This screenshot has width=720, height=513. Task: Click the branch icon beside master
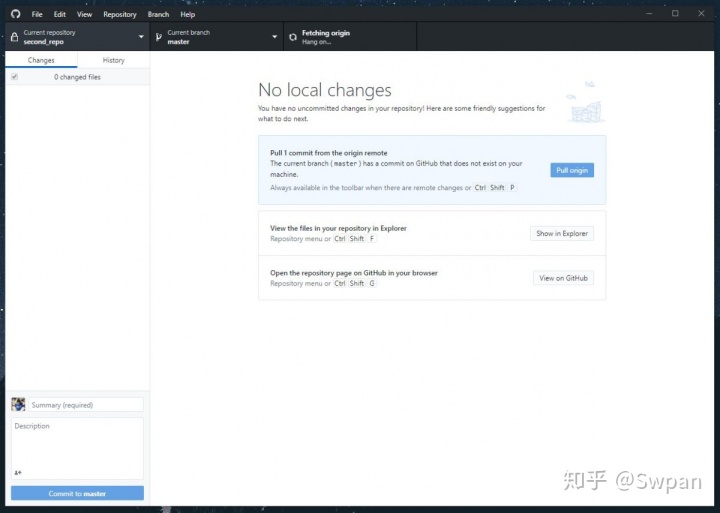click(x=158, y=37)
